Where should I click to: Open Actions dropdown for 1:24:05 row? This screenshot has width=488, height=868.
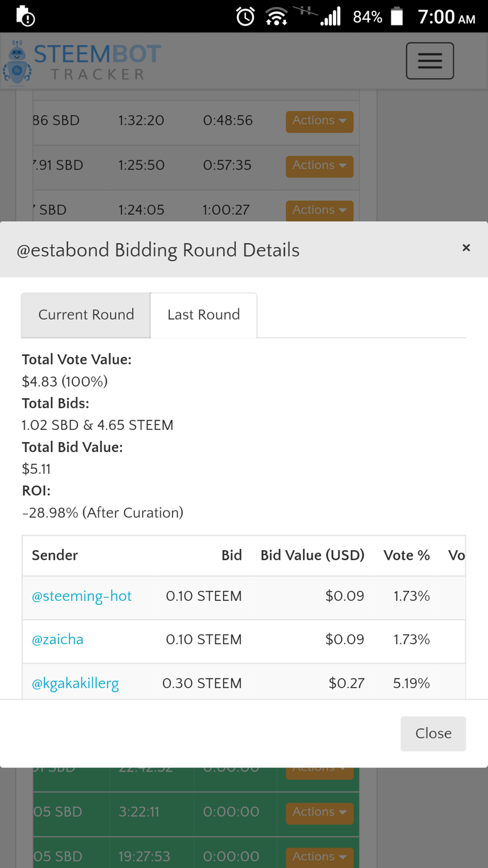coord(319,210)
